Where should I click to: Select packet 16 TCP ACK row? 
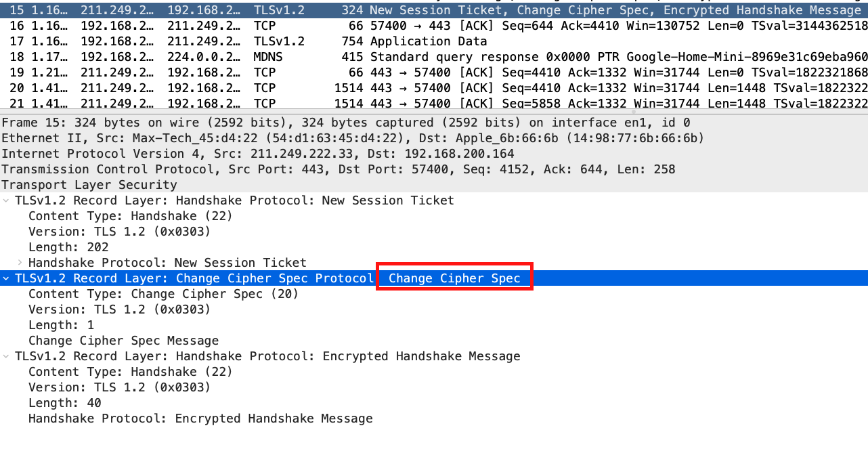tap(433, 26)
